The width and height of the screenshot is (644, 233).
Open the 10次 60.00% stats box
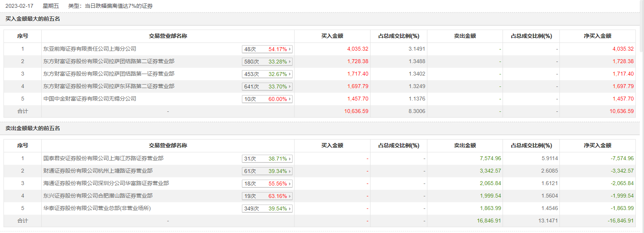[266, 99]
